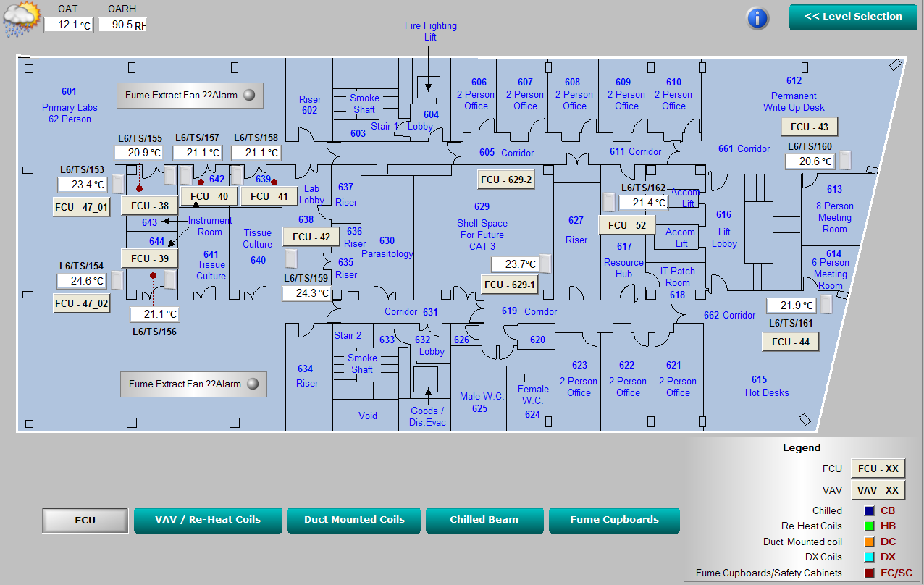
Task: Switch to VAV / Re-Heat Coils view
Action: (x=207, y=520)
